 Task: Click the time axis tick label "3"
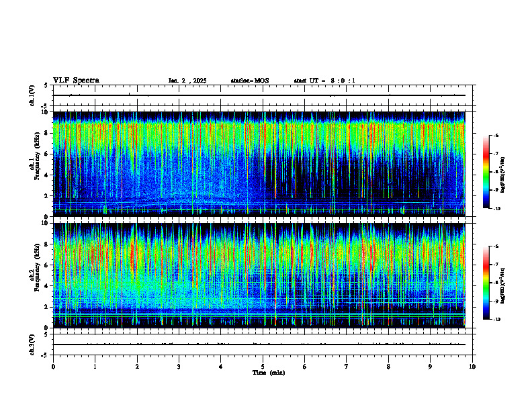179,367
